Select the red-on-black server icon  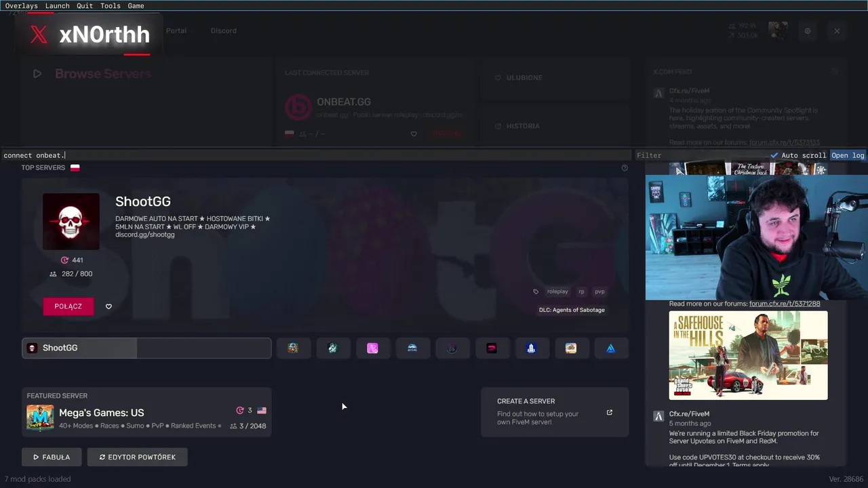point(492,348)
